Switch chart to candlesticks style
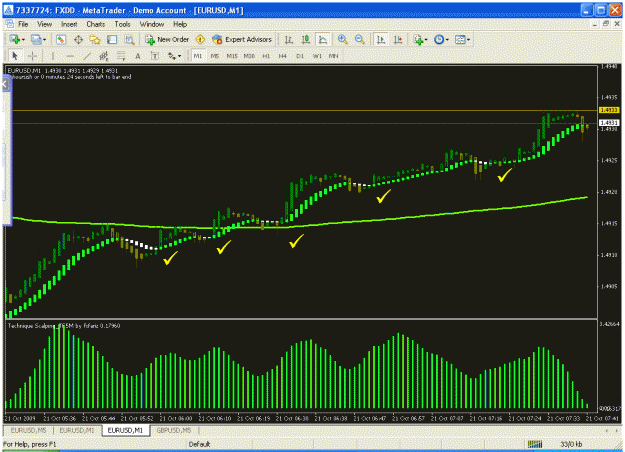The width and height of the screenshot is (625, 452). 306,39
